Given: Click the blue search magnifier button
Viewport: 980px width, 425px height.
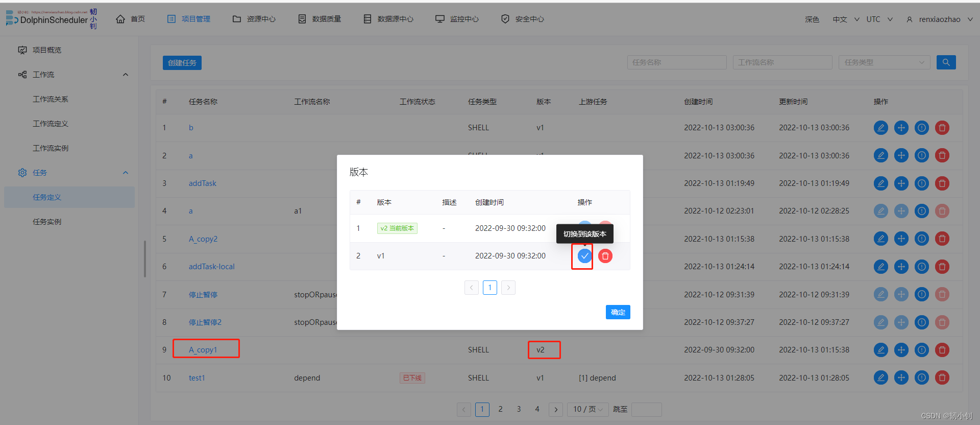Looking at the screenshot, I should tap(946, 62).
